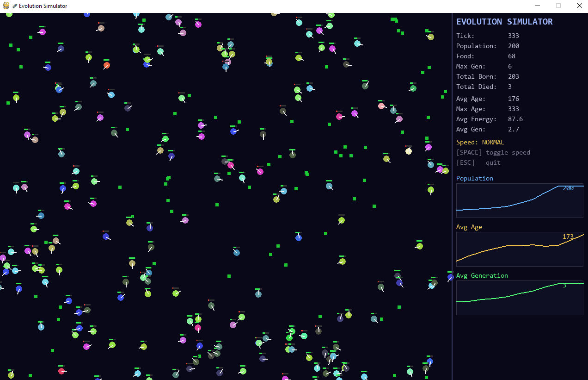Click the [SPACE] toggle speed hint
Image resolution: width=588 pixels, height=380 pixels.
[493, 152]
